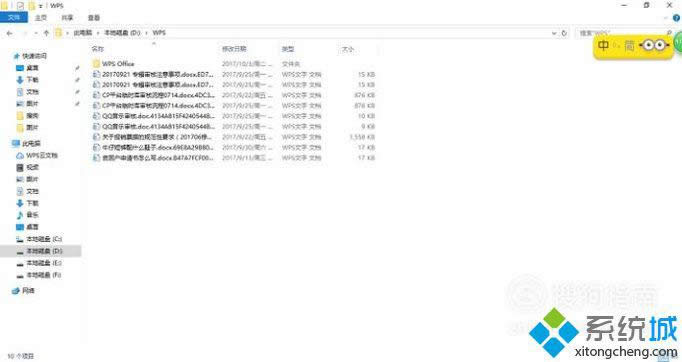Click the back navigation arrow

(x=10, y=33)
